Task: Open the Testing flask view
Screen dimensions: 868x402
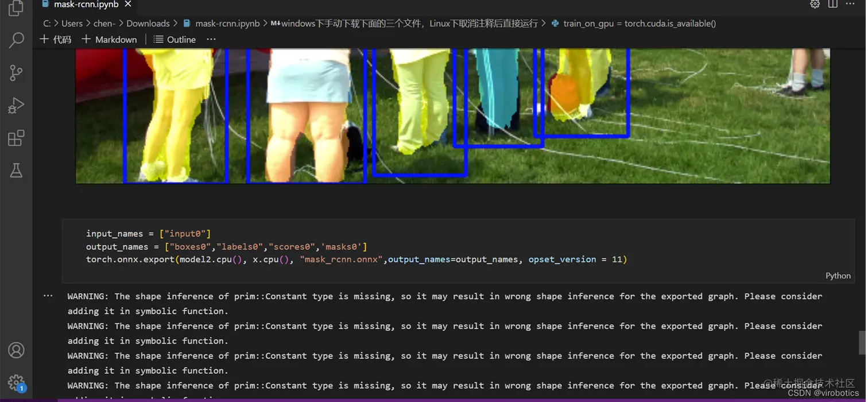Action: [16, 171]
